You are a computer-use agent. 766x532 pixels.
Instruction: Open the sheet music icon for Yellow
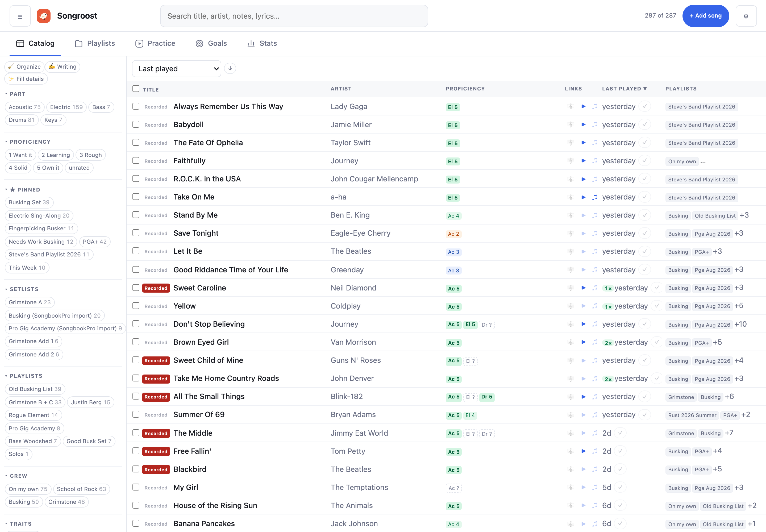coord(570,306)
